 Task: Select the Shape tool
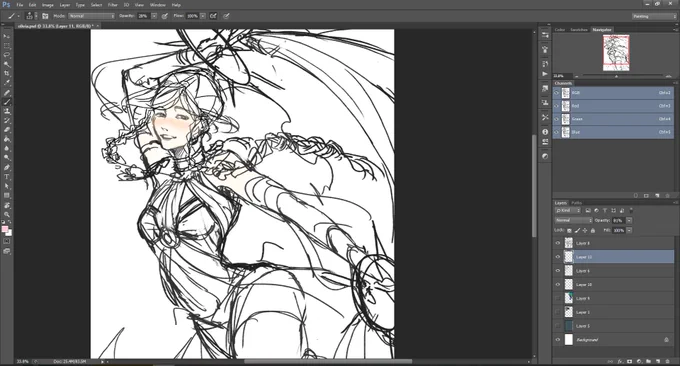point(7,196)
